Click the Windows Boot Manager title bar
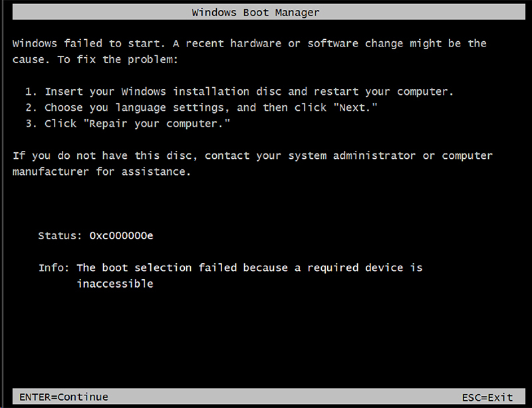The image size is (532, 408). (269, 12)
